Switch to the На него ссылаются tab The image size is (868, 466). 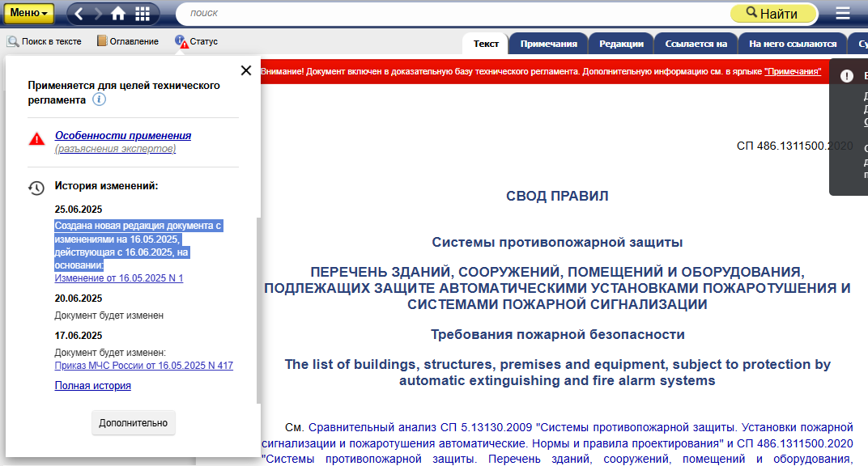pos(793,44)
